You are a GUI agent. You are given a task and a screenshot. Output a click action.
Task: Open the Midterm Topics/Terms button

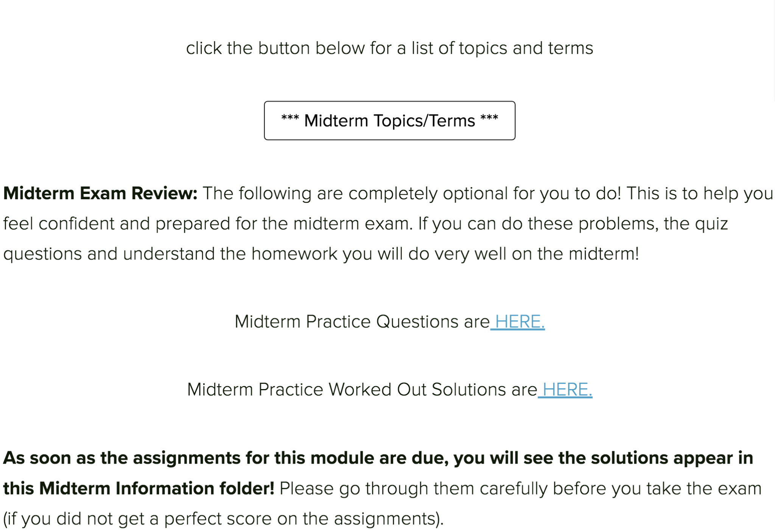pyautogui.click(x=389, y=121)
